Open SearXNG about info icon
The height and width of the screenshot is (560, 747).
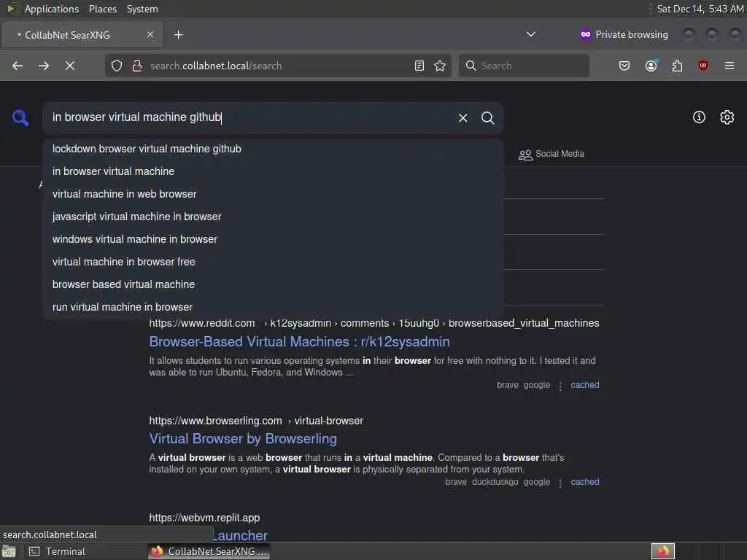699,117
